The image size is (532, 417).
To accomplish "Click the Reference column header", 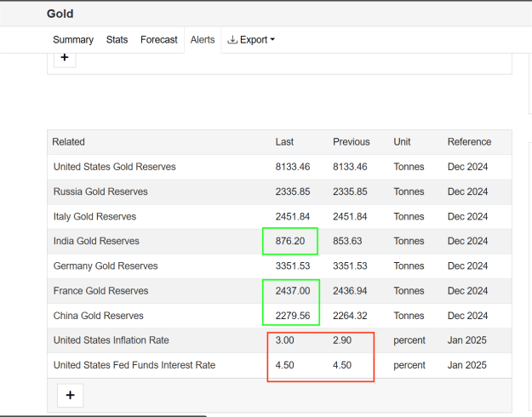I will pos(469,142).
